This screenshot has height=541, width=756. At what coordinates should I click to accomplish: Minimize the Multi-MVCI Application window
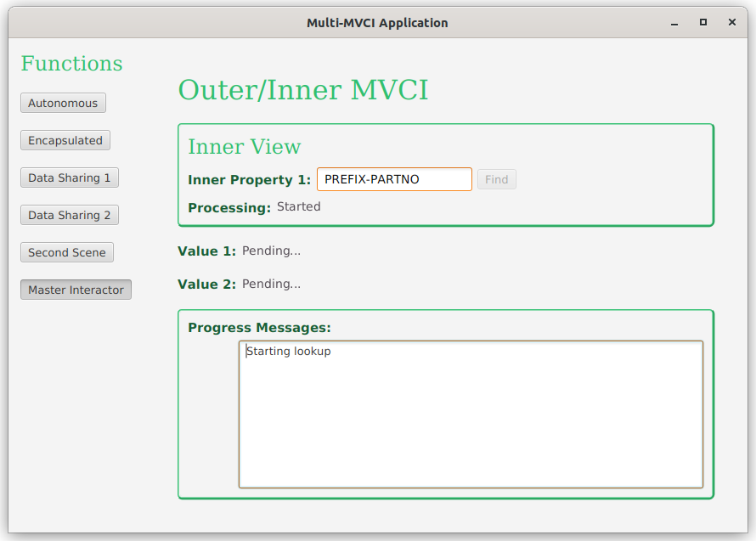point(674,23)
